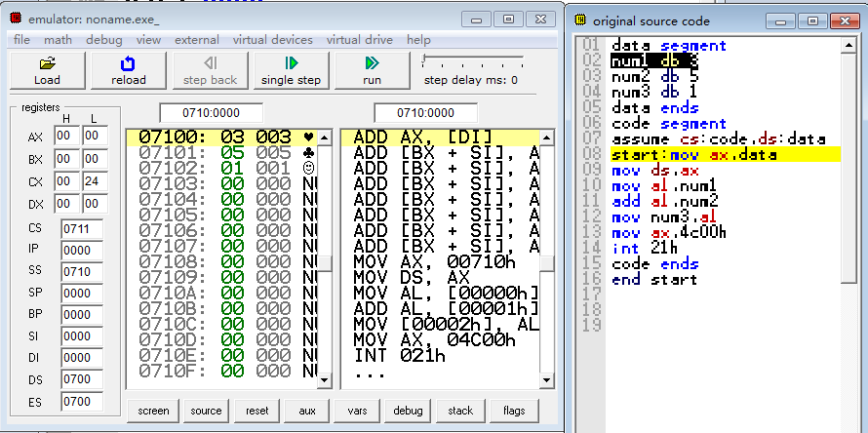This screenshot has height=433, width=868.
Task: Open the virtual drive menu
Action: pyautogui.click(x=359, y=40)
